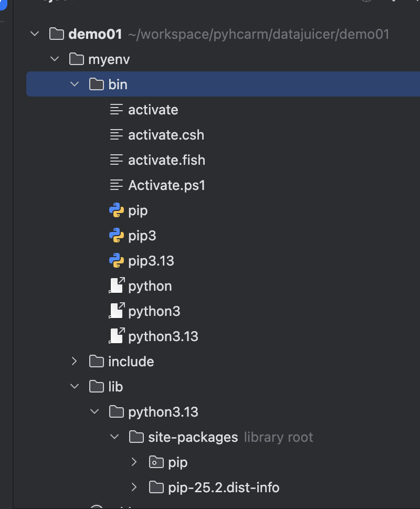Click the file icon next to activate.csh
This screenshot has height=509, width=420.
point(117,135)
